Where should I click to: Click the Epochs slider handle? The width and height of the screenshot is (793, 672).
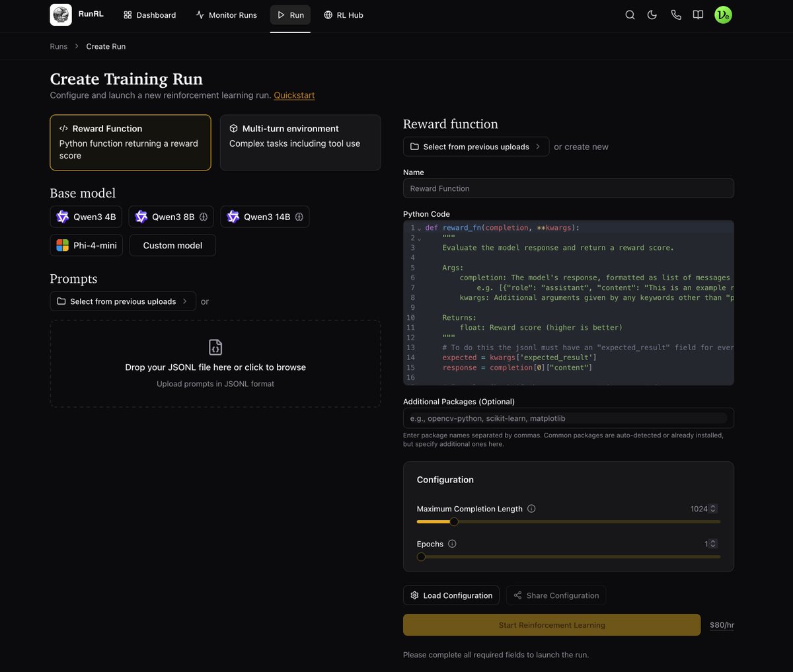tap(421, 557)
